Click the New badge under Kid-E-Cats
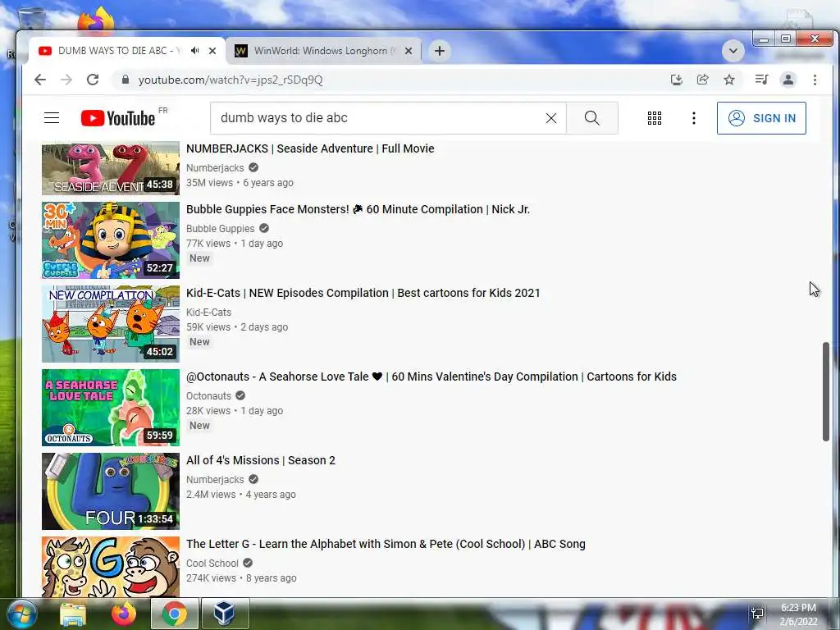This screenshot has width=840, height=630. pos(199,342)
